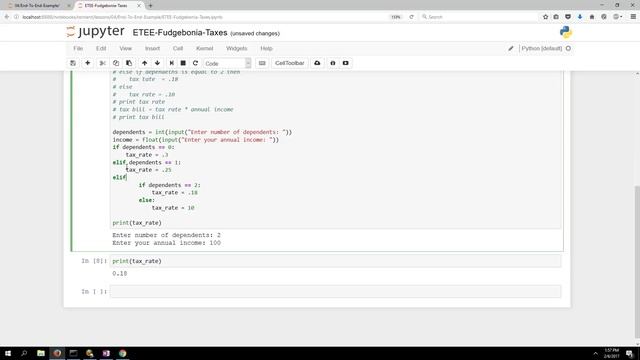
Task: Click 'Enter number of dependents: 2' output
Action: click(167, 235)
